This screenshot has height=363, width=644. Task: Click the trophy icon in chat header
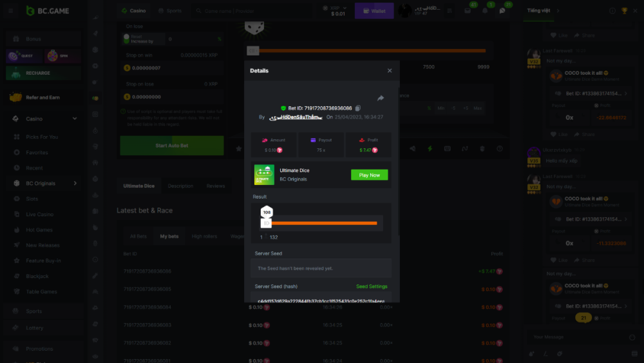pos(624,11)
